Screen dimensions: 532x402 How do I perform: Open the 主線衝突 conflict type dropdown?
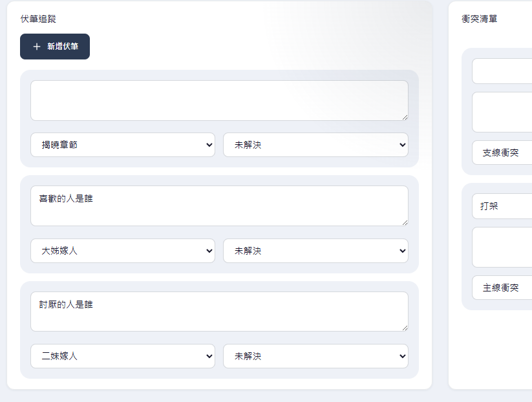(502, 288)
